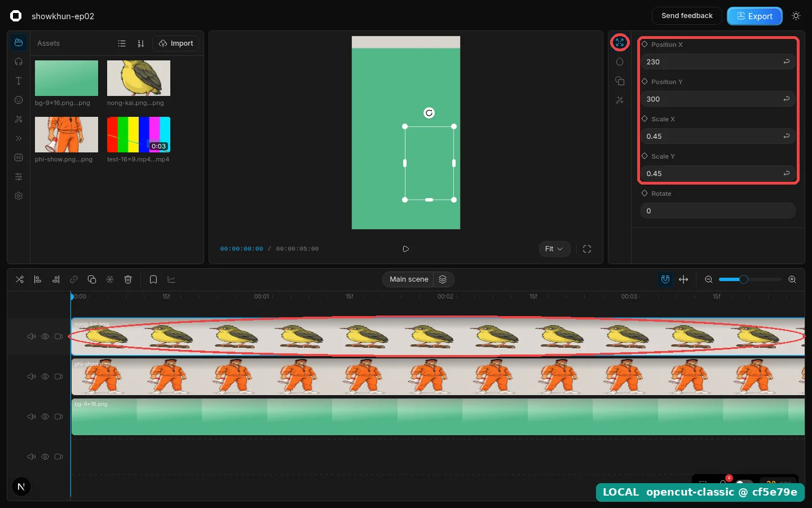The image size is (812, 508).
Task: Toggle timeline snapping magnet
Action: tap(665, 279)
